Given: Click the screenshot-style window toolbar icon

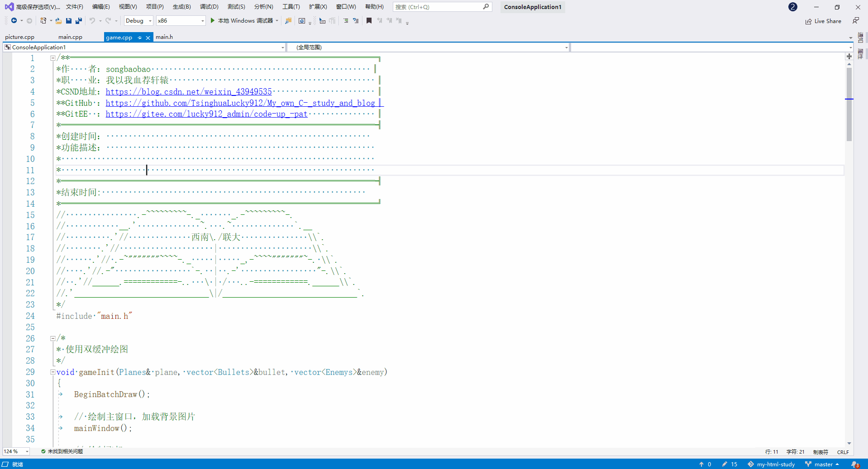Looking at the screenshot, I should [302, 21].
